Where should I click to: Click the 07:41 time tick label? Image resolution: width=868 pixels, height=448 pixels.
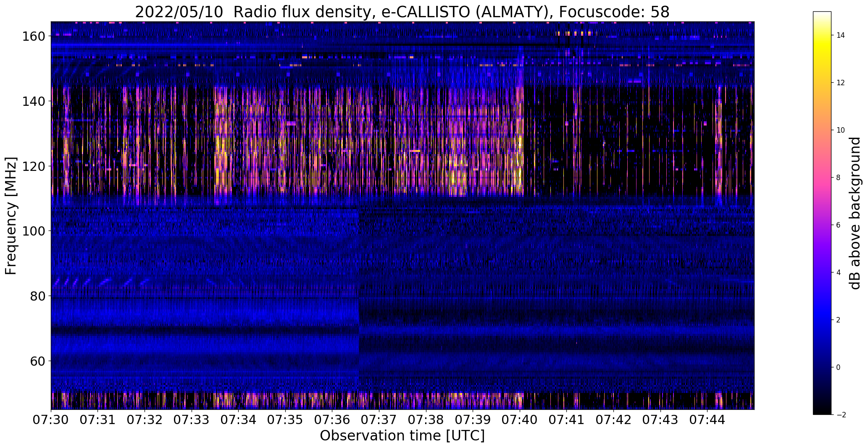pyautogui.click(x=566, y=420)
